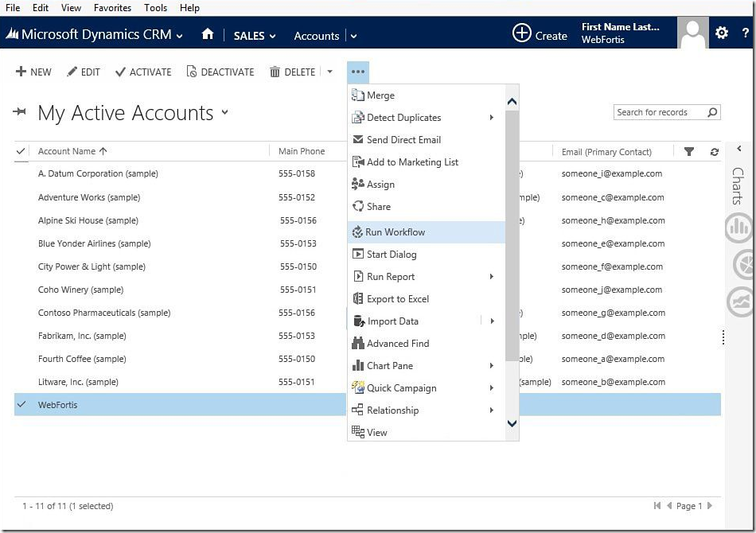Expand the Relationship submenu arrow
Viewport: 756px width, 533px height.
pos(491,410)
